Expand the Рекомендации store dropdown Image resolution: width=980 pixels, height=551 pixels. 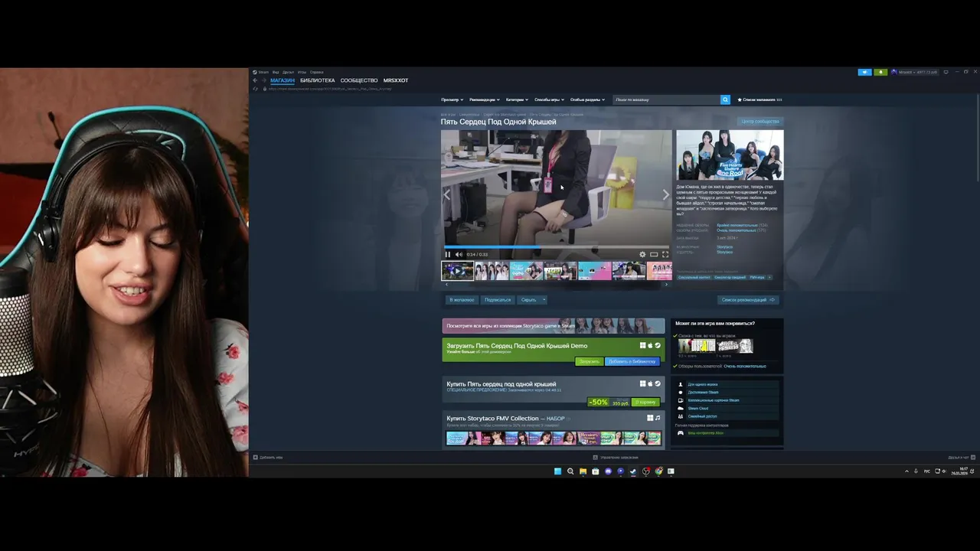point(485,99)
